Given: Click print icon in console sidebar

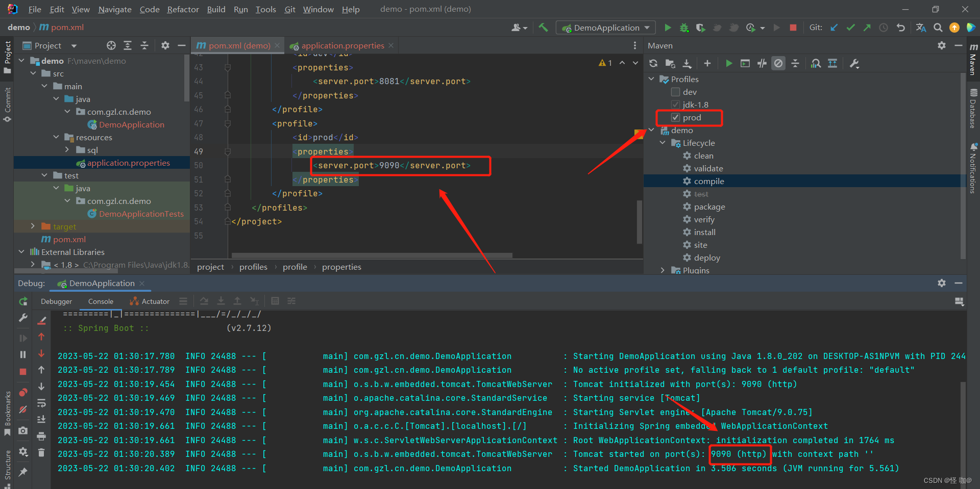Looking at the screenshot, I should pyautogui.click(x=41, y=436).
